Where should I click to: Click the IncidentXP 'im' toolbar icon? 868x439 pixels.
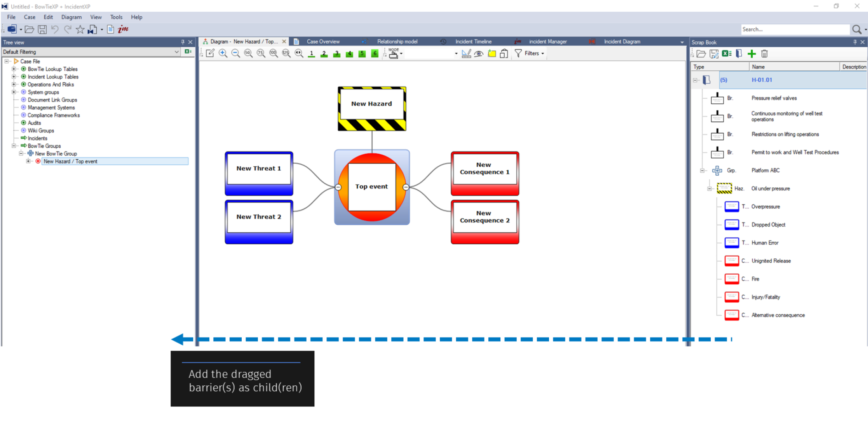pos(123,29)
